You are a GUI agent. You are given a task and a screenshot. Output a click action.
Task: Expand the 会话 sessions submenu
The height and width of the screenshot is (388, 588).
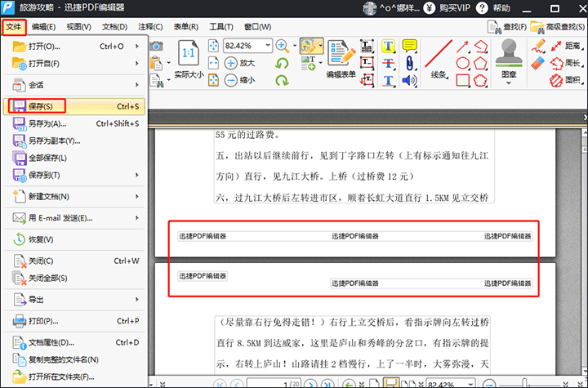pos(137,85)
